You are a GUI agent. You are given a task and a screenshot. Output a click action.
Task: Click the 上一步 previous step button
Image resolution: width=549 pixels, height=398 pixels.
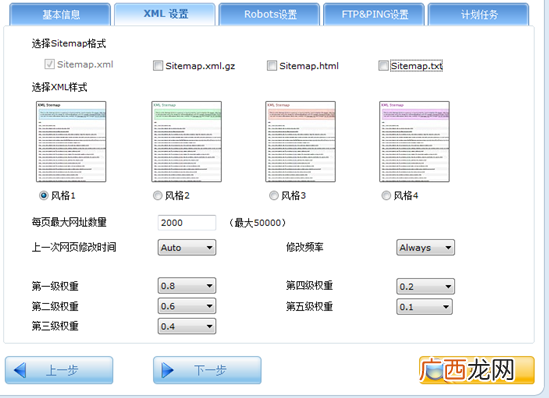point(59,370)
